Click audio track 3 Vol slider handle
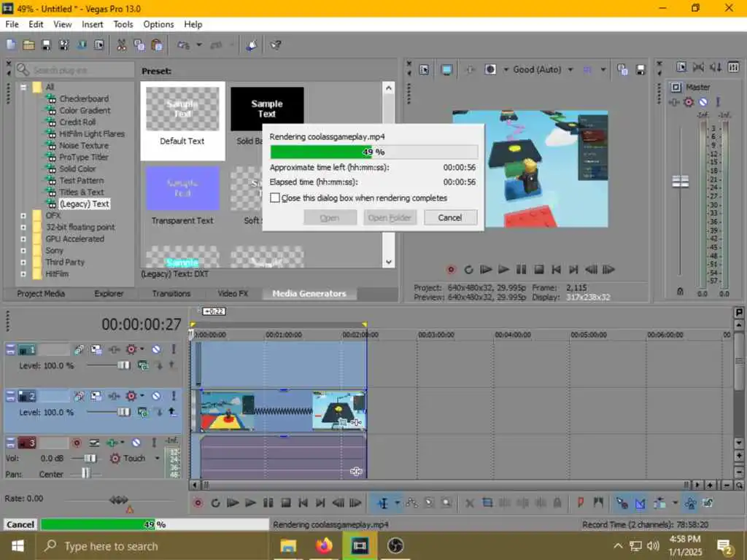This screenshot has width=747, height=560. [x=90, y=458]
